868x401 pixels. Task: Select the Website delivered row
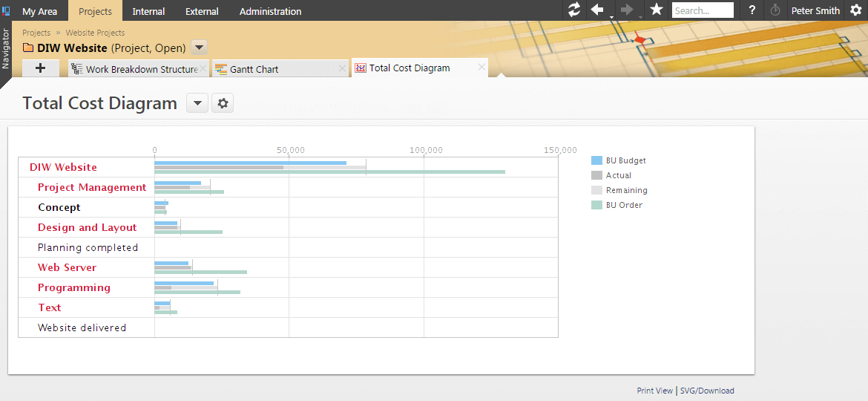[82, 328]
